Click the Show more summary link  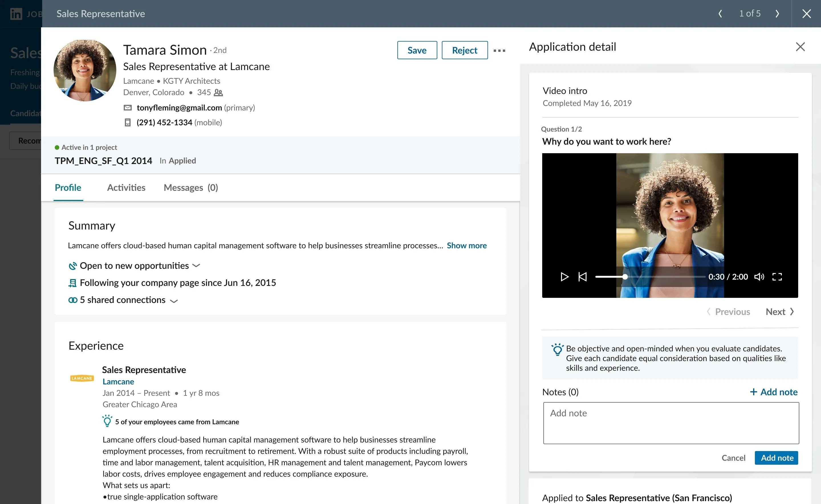click(x=467, y=245)
